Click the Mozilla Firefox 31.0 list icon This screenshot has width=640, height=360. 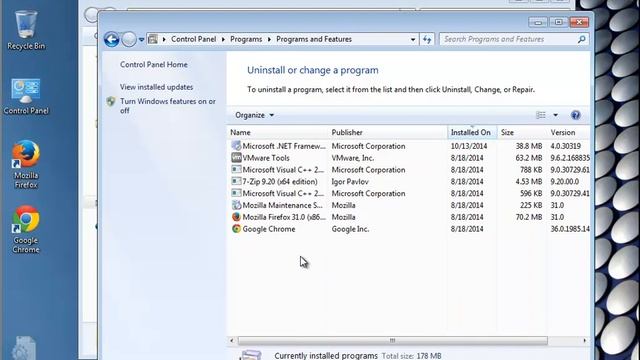click(x=236, y=217)
